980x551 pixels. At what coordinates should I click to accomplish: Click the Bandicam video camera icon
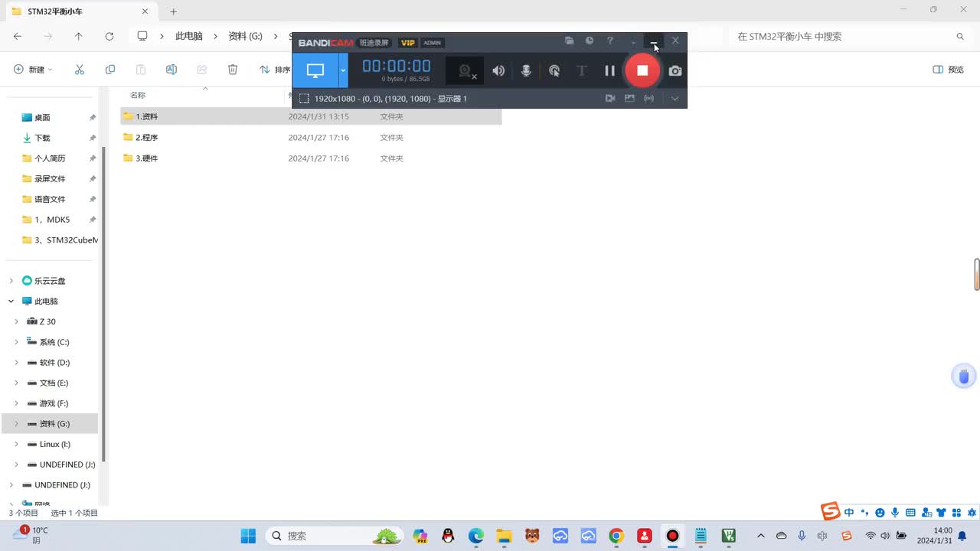tap(610, 99)
